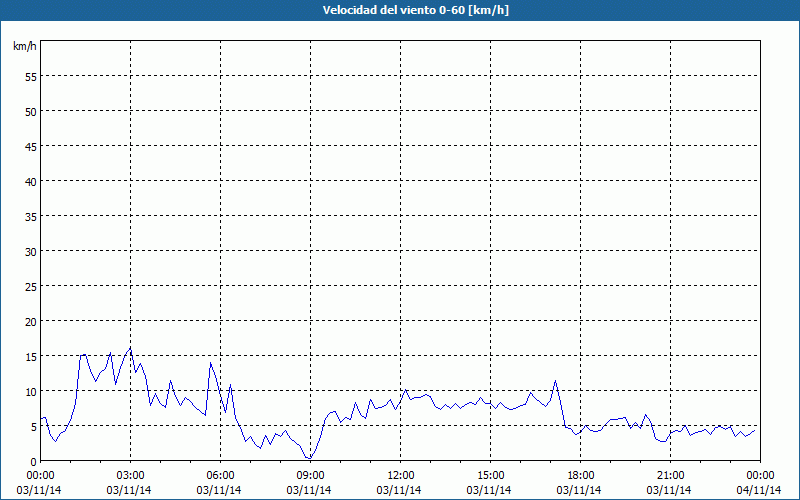Click the 03:00 time label
Image resolution: width=800 pixels, height=500 pixels.
(130, 476)
